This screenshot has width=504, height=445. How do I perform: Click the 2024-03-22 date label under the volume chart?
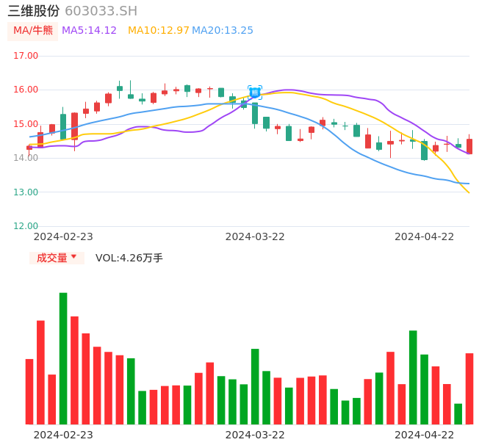click(x=255, y=435)
